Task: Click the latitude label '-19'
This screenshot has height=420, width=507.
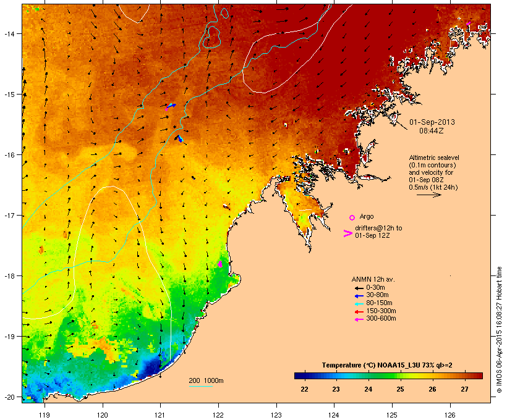Action: coord(9,337)
